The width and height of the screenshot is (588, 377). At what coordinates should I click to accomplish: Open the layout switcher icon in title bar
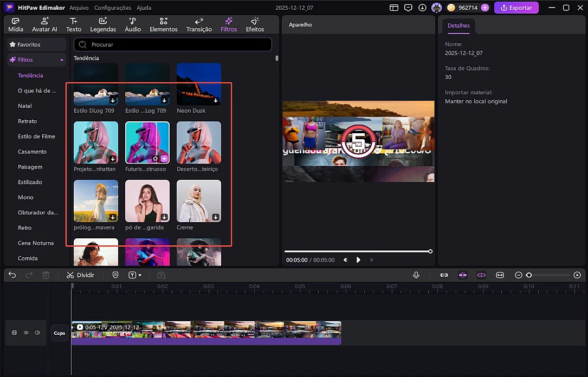pos(394,8)
